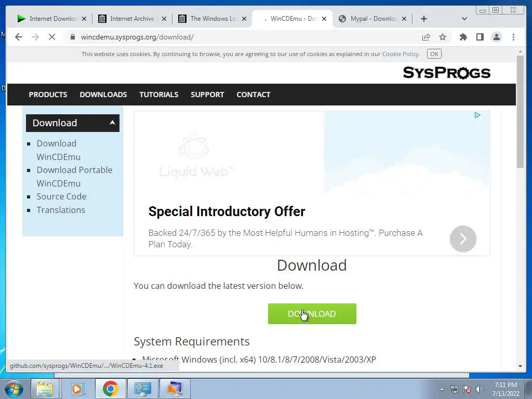Image resolution: width=532 pixels, height=399 pixels.
Task: Click the address bar URL
Action: click(x=137, y=37)
